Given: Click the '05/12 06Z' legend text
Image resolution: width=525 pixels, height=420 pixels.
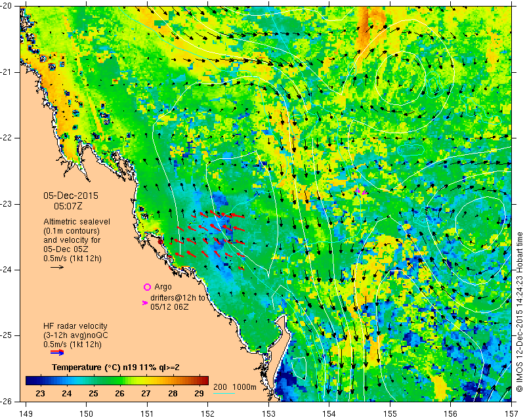Looking at the screenshot, I should coord(169,306).
